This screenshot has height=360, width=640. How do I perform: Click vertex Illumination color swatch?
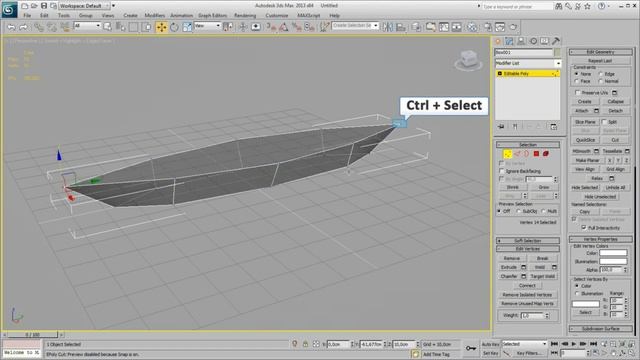pos(613,261)
